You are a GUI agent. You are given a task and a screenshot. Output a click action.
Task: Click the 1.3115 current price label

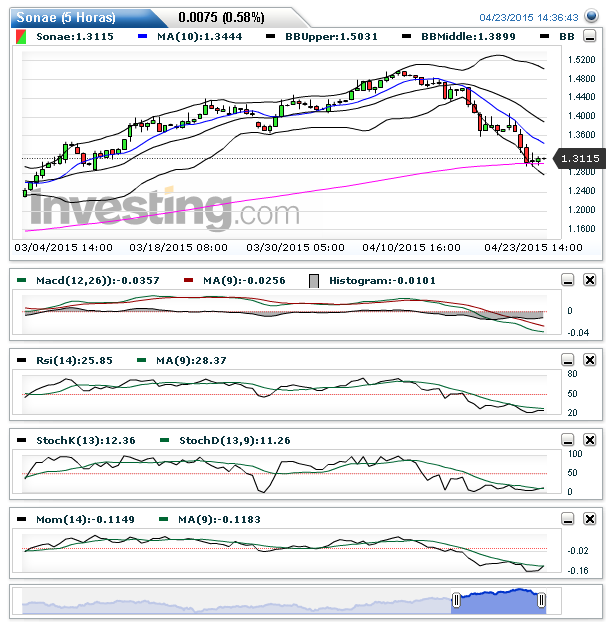580,158
